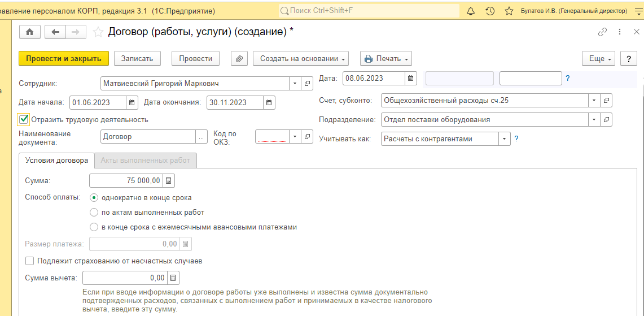The height and width of the screenshot is (316, 644).
Task: Click the Home page icon
Action: pos(29,32)
